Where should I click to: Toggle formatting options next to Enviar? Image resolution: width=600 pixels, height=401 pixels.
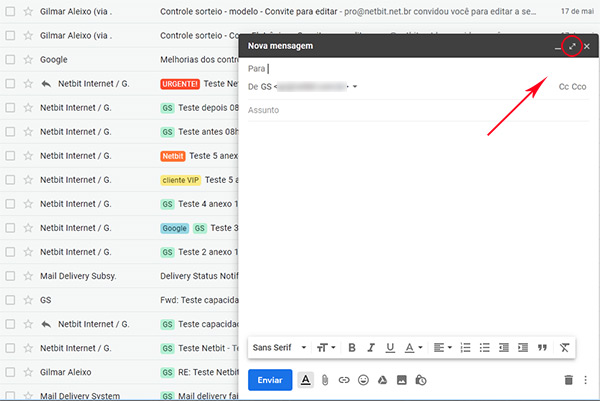[x=305, y=380]
